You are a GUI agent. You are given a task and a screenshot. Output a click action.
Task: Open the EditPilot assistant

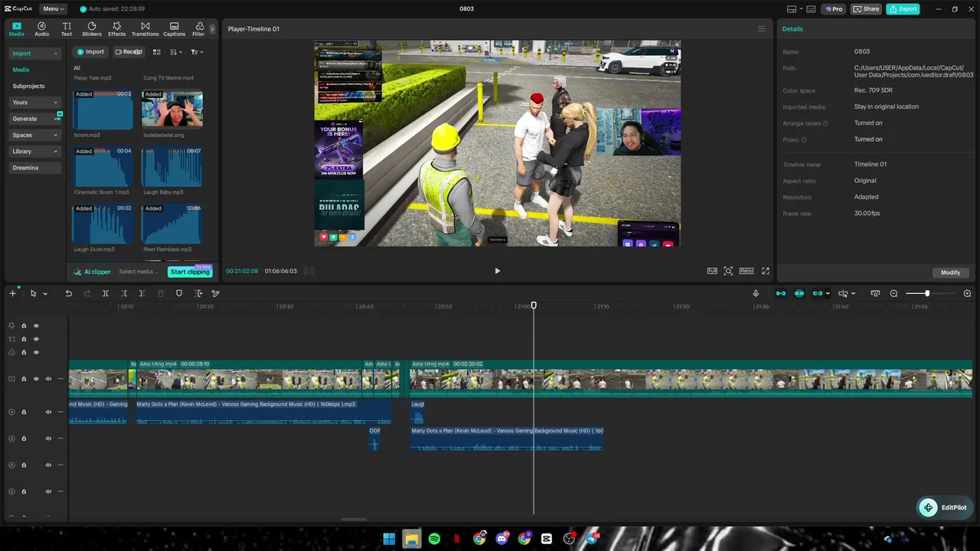click(945, 507)
